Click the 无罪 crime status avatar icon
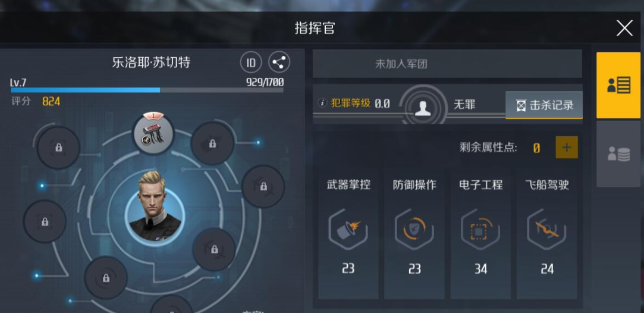 click(x=423, y=108)
